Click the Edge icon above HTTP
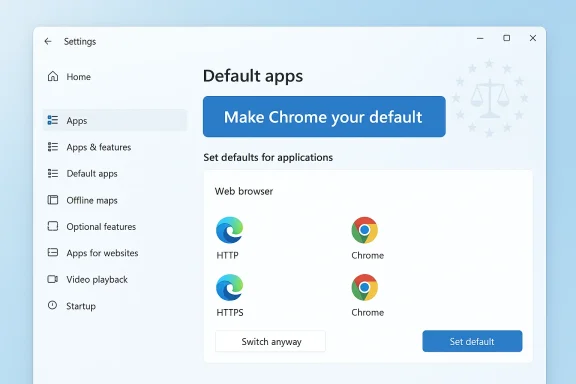The width and height of the screenshot is (576, 384). coord(230,230)
